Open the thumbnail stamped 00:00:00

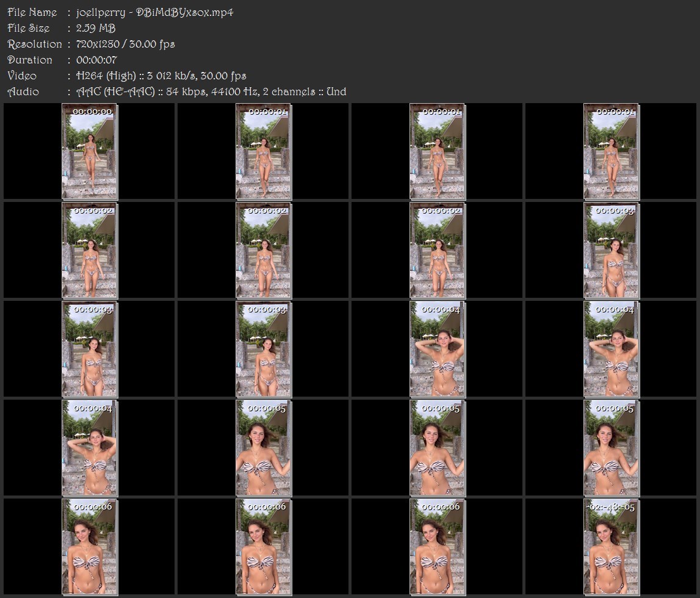(90, 151)
